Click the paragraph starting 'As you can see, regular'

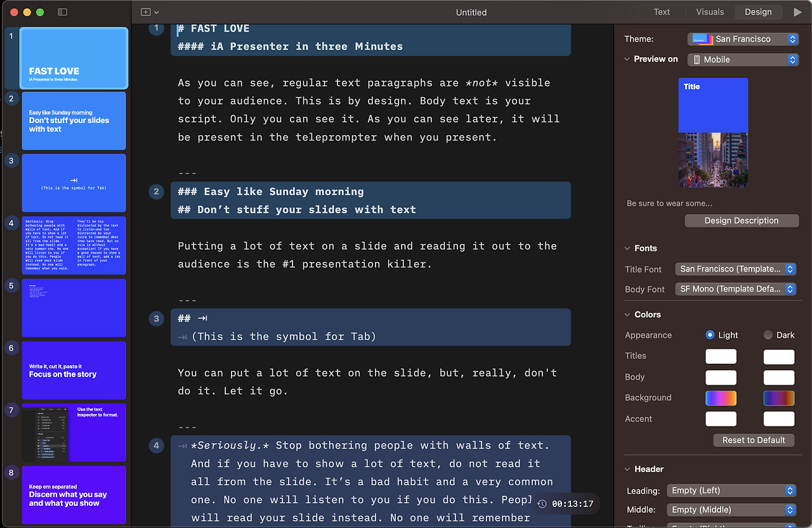(x=369, y=110)
